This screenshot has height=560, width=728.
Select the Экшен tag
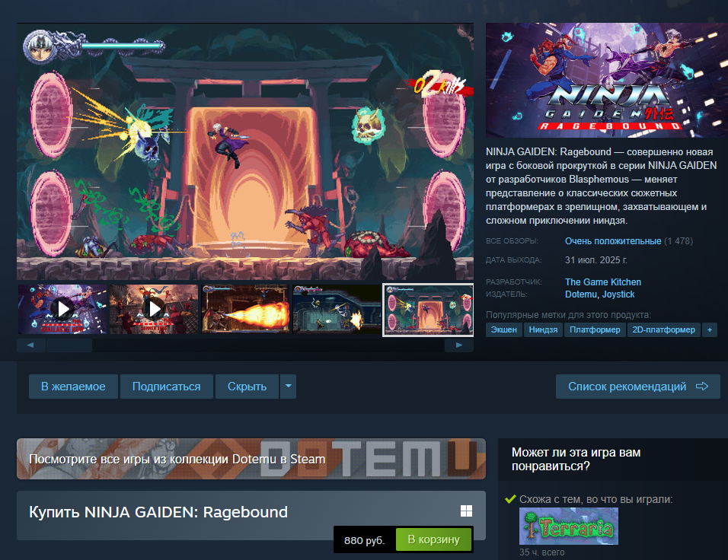click(504, 329)
